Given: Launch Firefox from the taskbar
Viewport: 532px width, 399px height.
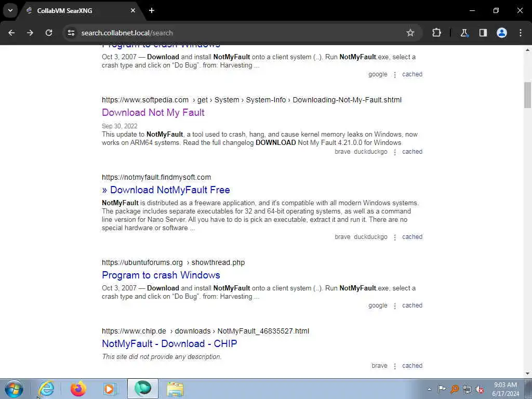Looking at the screenshot, I should click(78, 389).
